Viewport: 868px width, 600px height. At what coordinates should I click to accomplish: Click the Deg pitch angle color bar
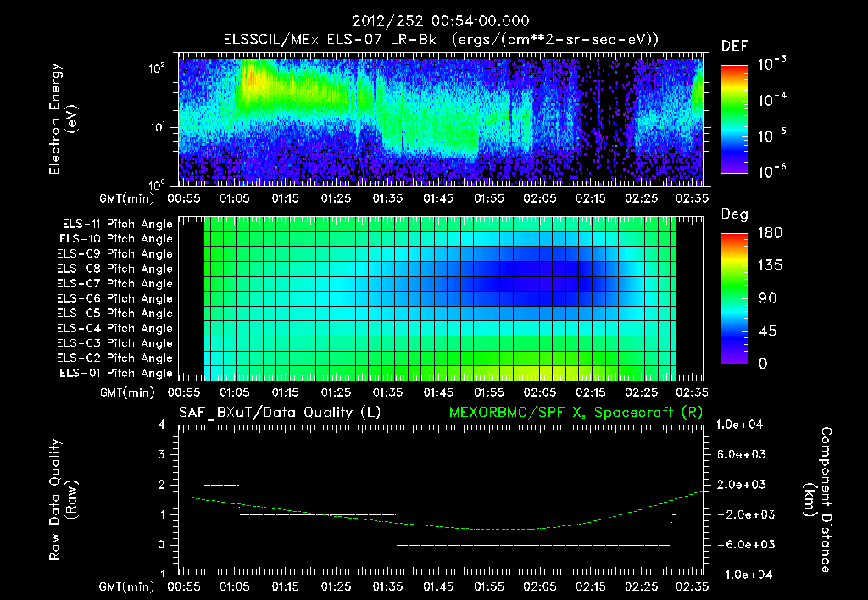pyautogui.click(x=734, y=298)
